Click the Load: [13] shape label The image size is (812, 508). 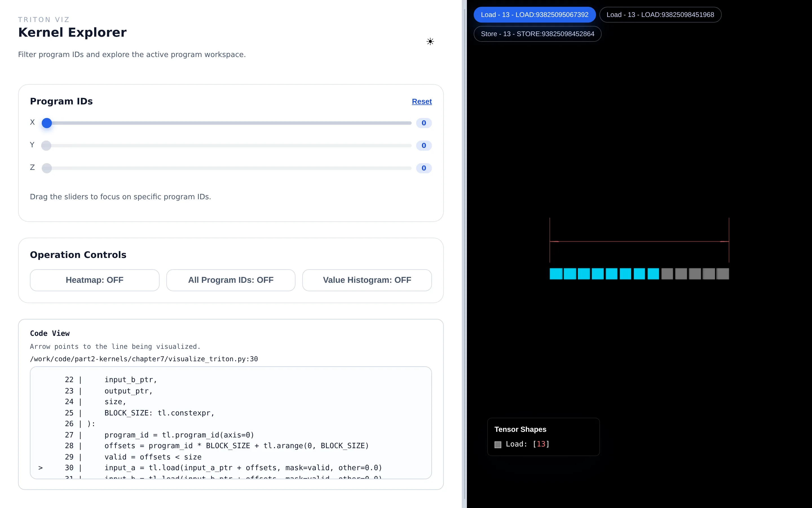point(527,444)
